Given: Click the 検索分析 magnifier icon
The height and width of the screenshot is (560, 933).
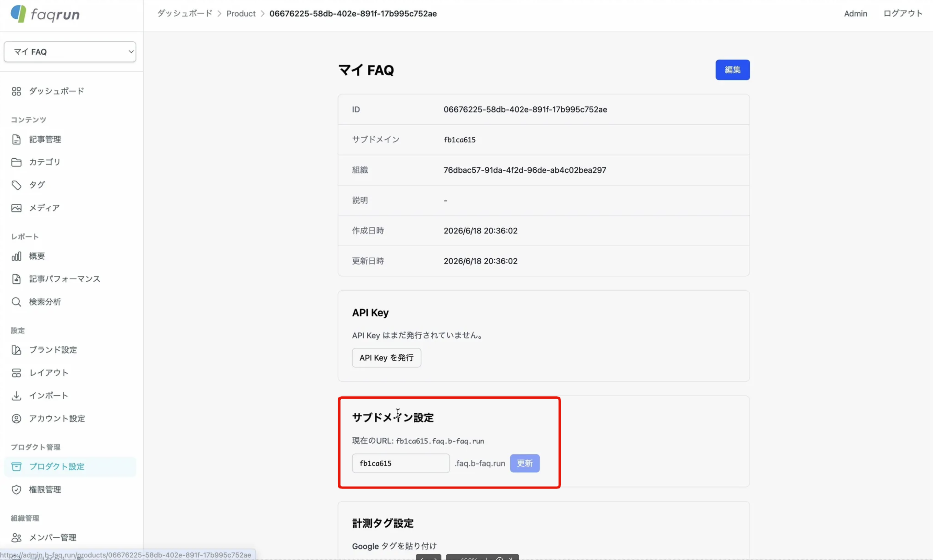Looking at the screenshot, I should tap(16, 302).
